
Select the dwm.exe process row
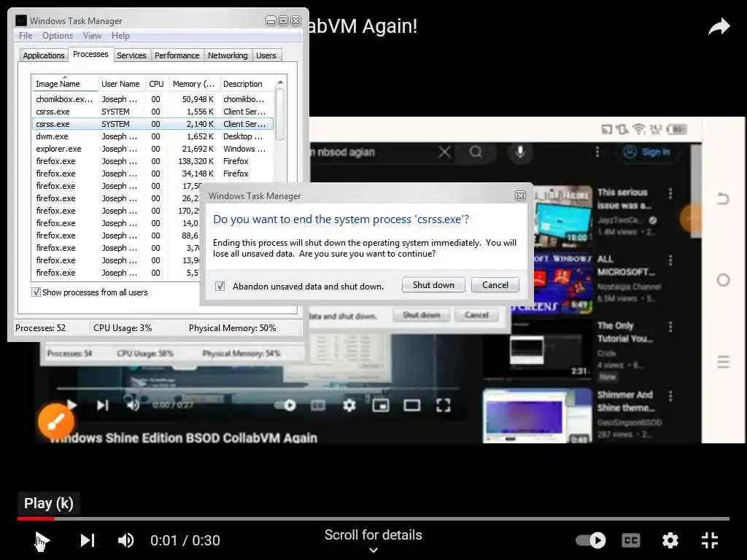pyautogui.click(x=152, y=136)
